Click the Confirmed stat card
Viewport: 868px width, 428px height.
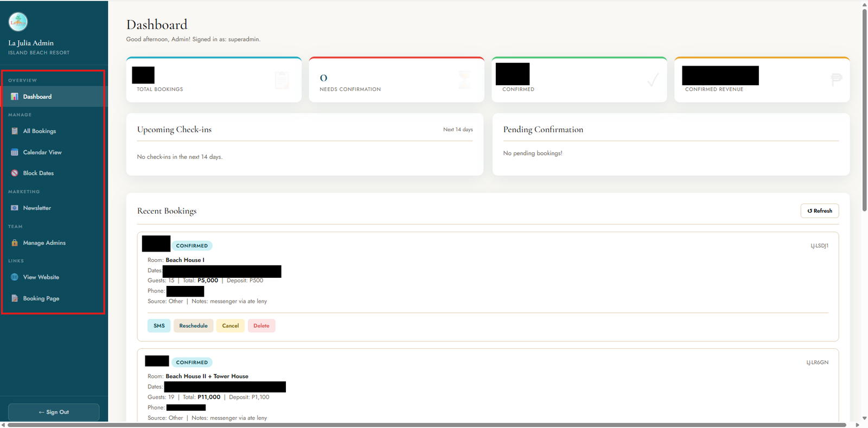[x=579, y=79]
